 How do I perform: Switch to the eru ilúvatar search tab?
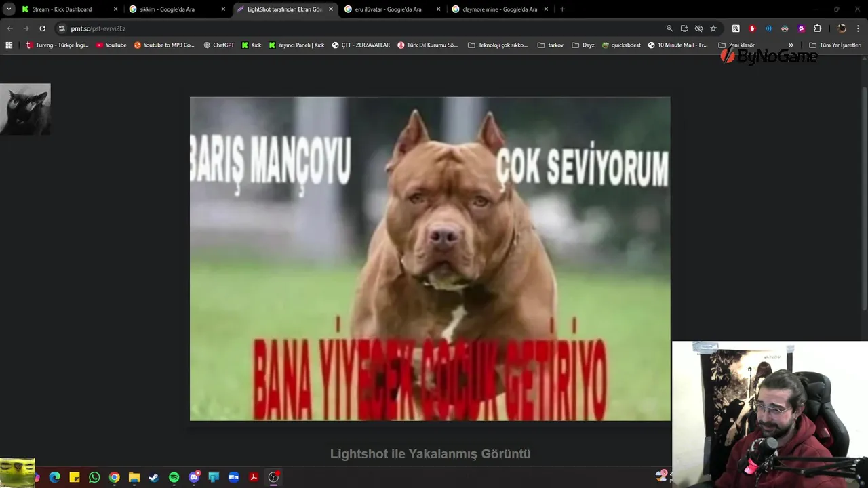392,9
